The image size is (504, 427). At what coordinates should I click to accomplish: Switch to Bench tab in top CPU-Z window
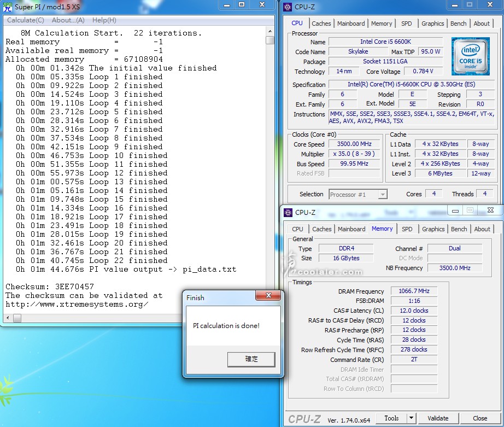(x=459, y=24)
